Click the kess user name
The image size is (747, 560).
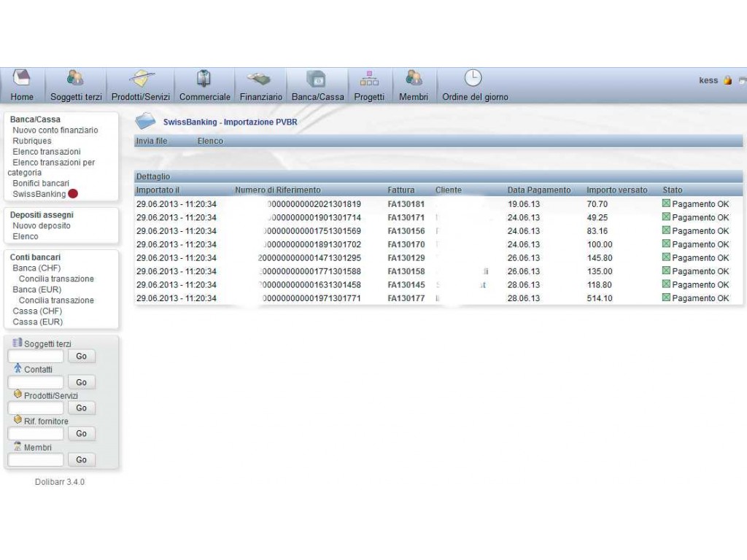(708, 80)
